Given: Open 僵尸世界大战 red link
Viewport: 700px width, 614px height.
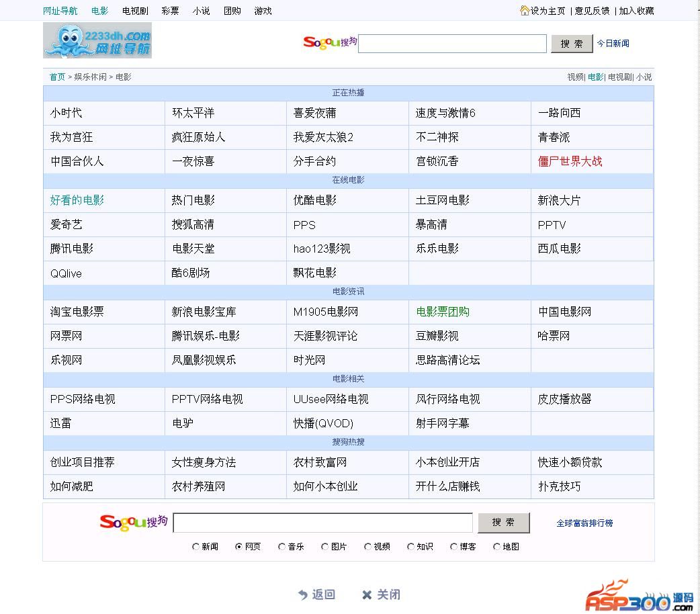Looking at the screenshot, I should click(x=570, y=161).
